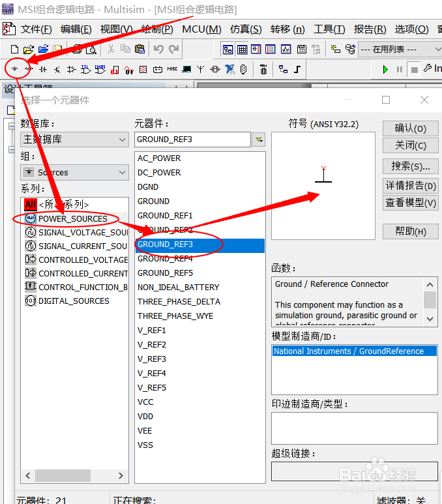Click the 关闭(C) button

click(411, 145)
